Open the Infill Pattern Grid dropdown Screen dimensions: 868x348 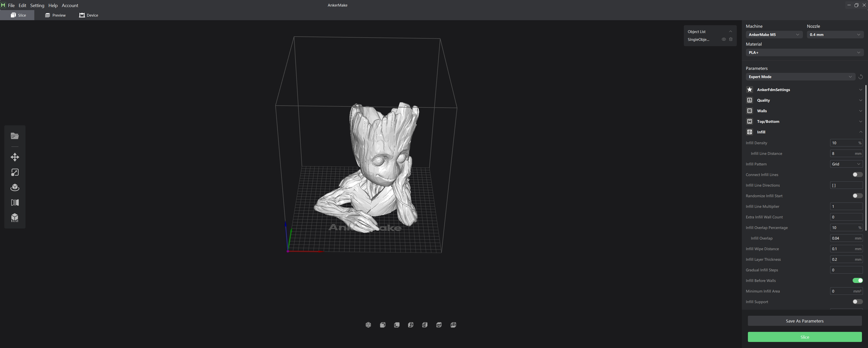846,164
